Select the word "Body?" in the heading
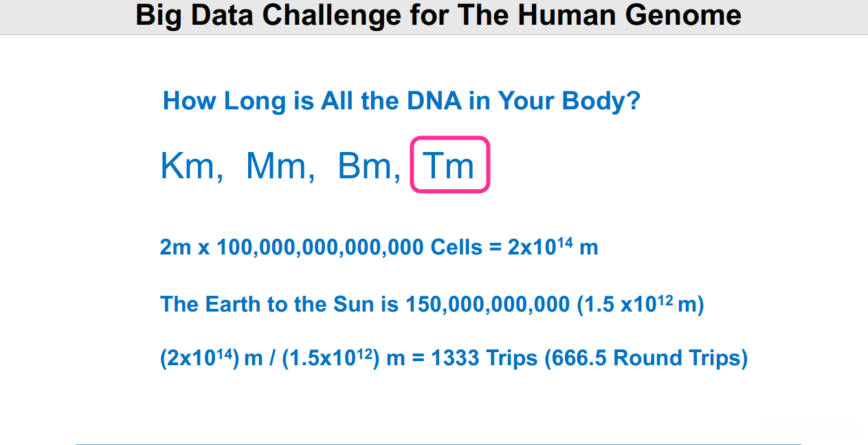Image resolution: width=868 pixels, height=445 pixels. tap(601, 101)
